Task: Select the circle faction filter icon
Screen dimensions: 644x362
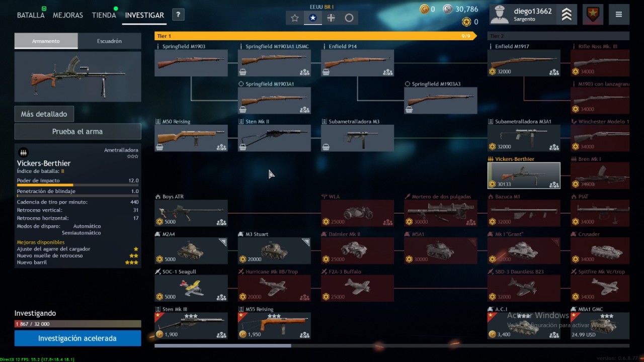Action: pos(349,18)
